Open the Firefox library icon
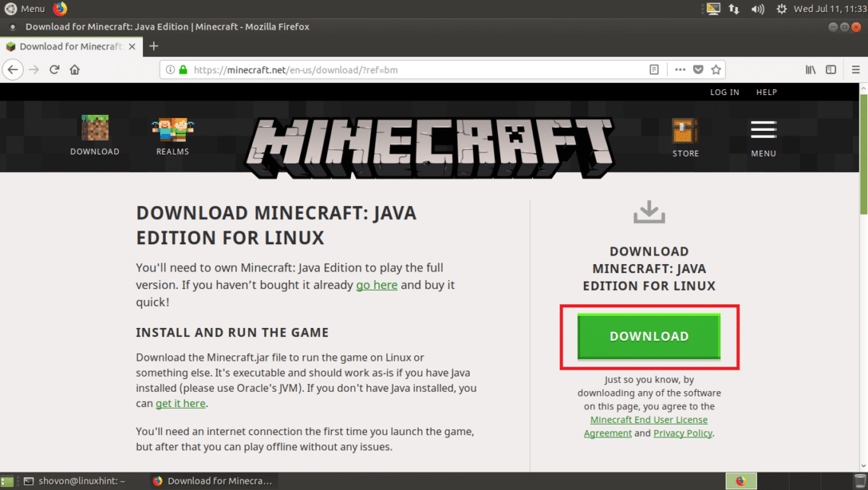868x490 pixels. click(x=810, y=70)
